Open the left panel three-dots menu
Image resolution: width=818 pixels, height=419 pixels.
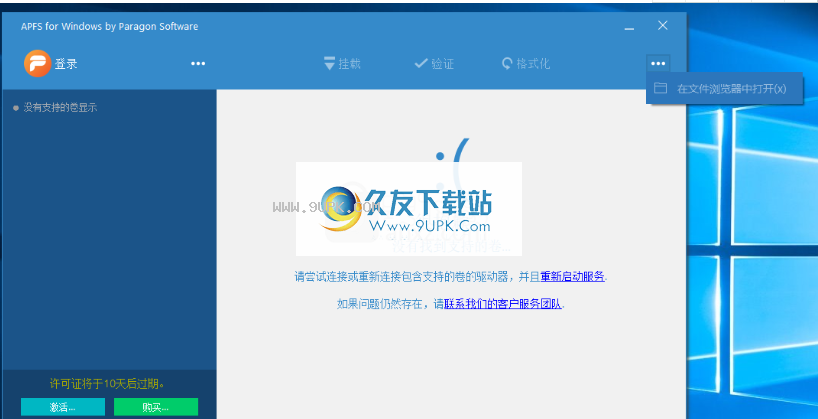(x=198, y=64)
